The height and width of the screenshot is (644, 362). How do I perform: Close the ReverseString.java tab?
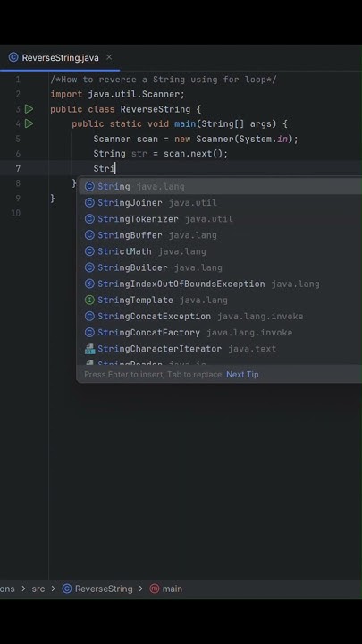[109, 57]
